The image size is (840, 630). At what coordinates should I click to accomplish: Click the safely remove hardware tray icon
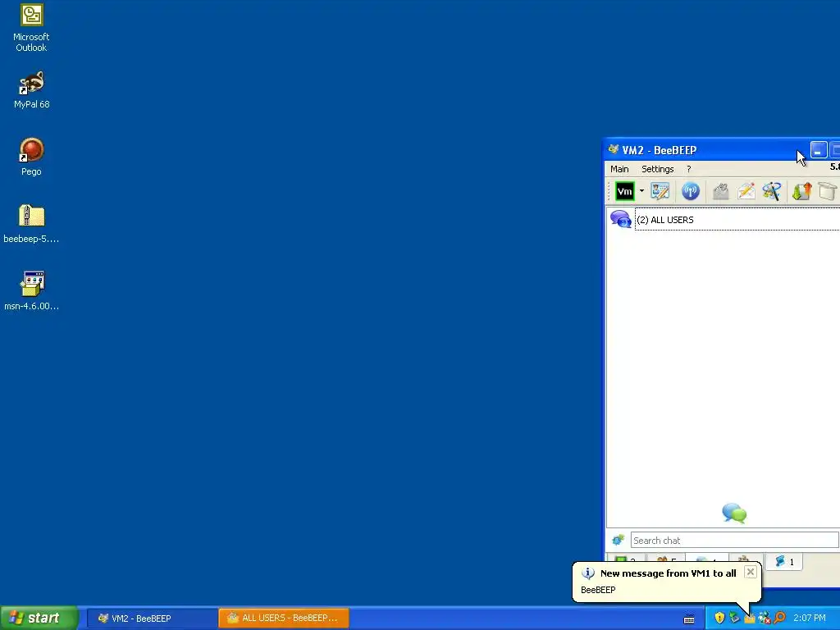[x=734, y=618]
